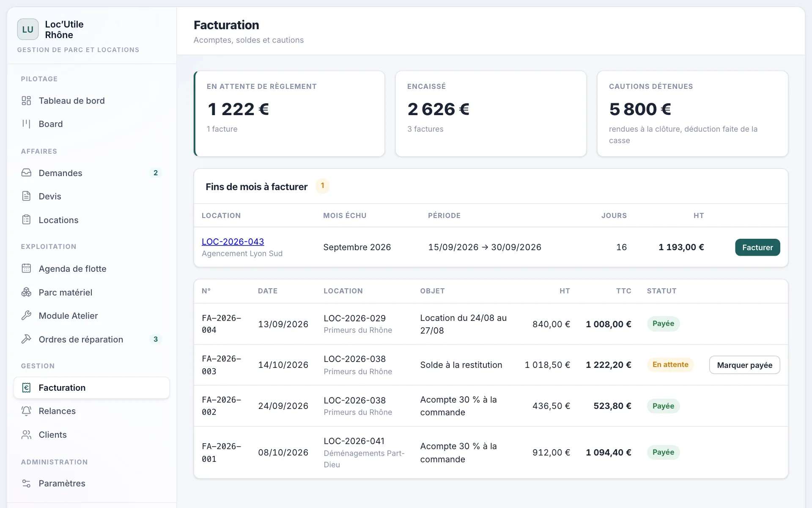812x508 pixels.
Task: Click the Relances bell icon
Action: point(26,411)
